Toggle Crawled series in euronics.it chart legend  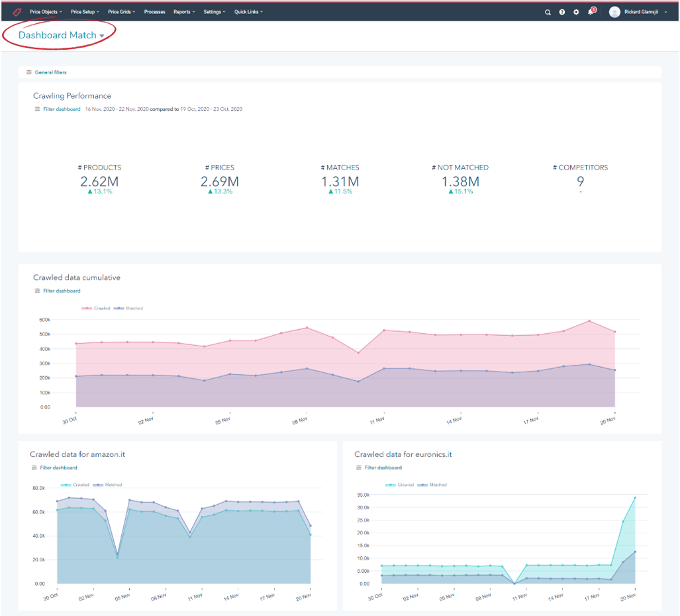(401, 485)
